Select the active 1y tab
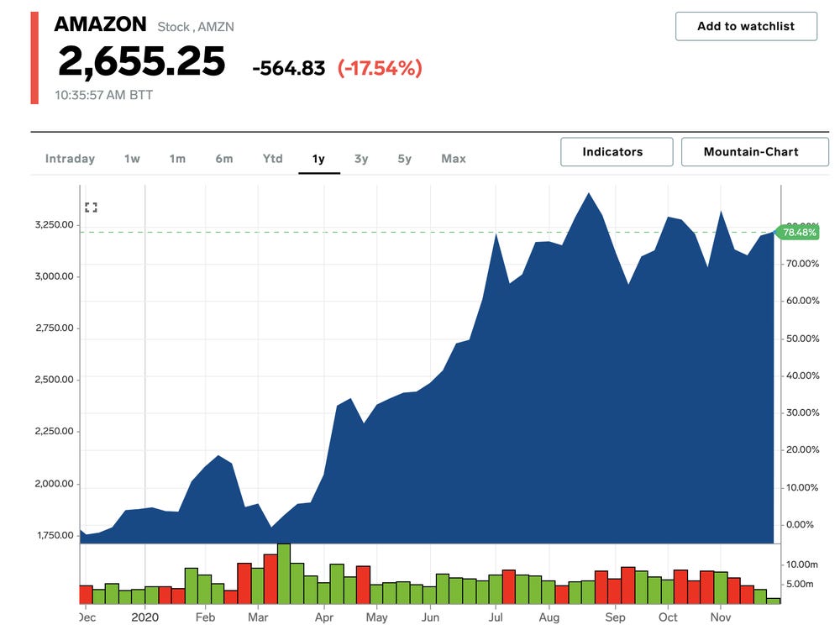840x630 pixels. pos(318,159)
